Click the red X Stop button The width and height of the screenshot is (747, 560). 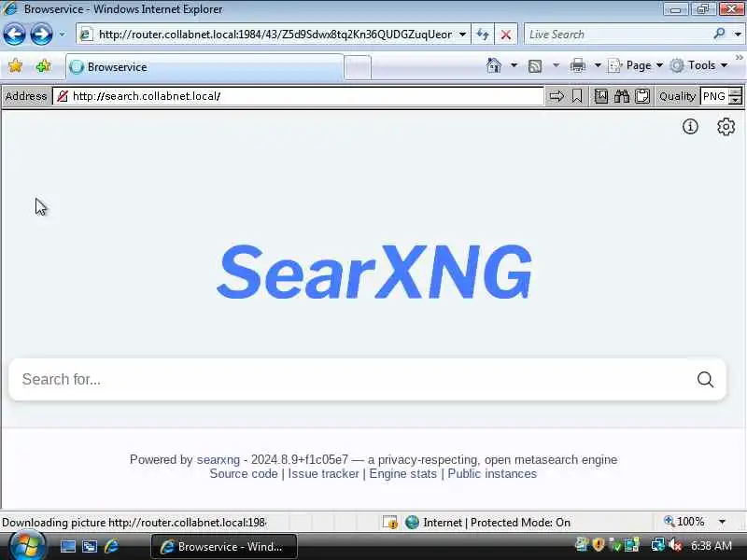coord(506,35)
